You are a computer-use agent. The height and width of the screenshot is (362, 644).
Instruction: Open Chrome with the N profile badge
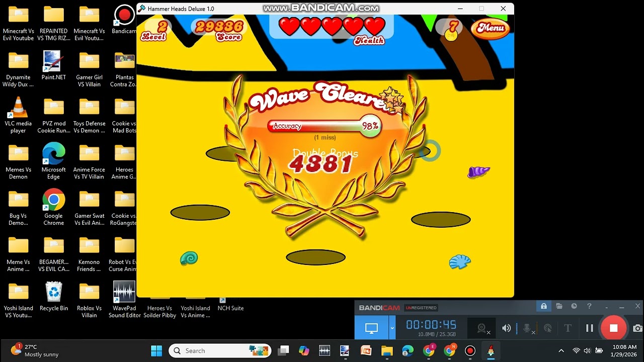coord(449,350)
